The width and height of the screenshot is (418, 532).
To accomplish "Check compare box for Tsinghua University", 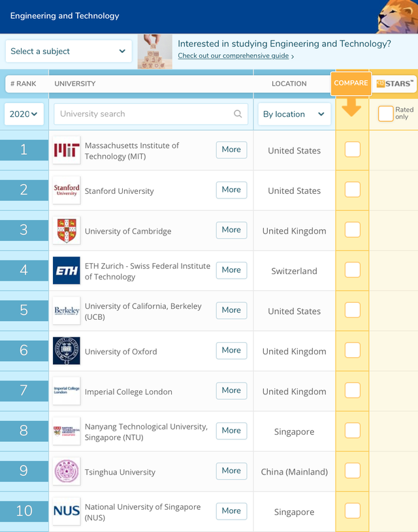I will tap(353, 471).
